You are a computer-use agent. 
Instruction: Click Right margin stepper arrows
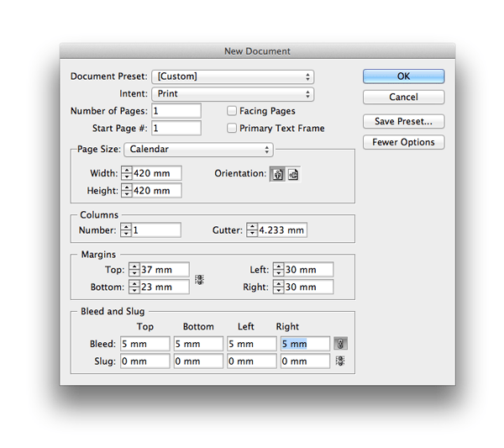point(279,287)
